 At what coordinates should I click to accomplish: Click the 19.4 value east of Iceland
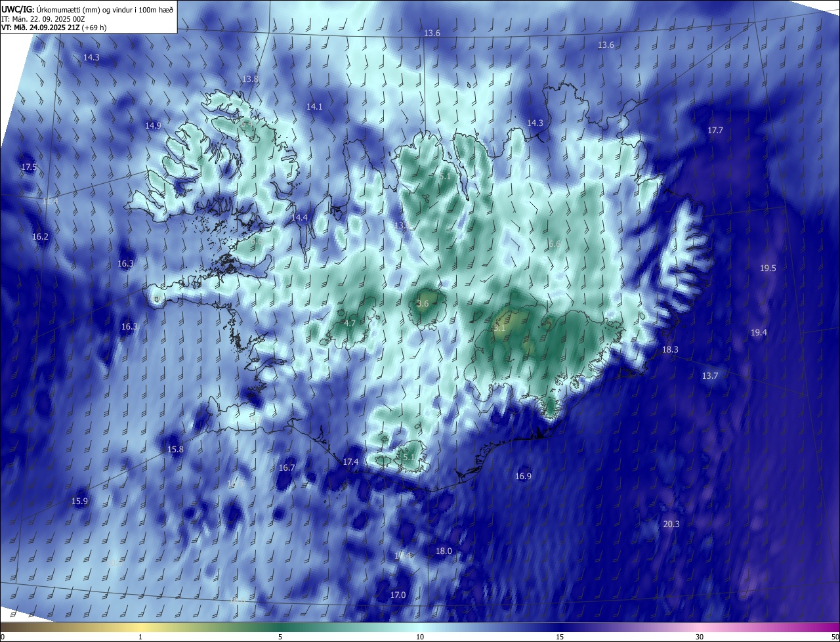[759, 333]
